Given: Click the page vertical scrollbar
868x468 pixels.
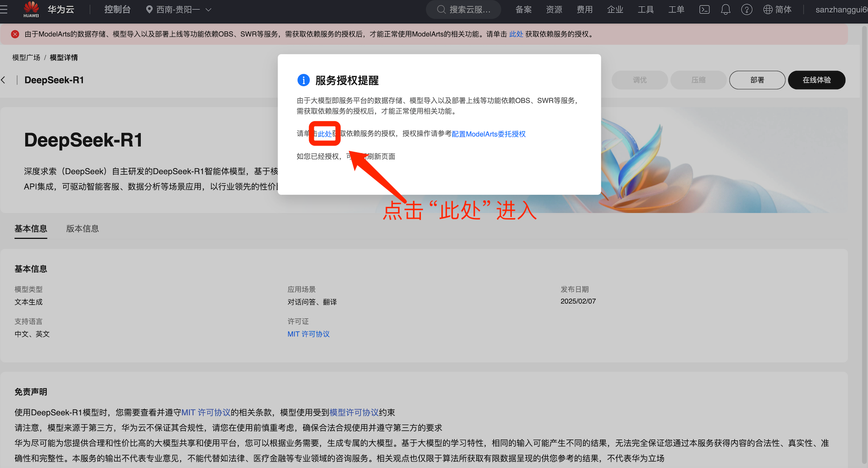Looking at the screenshot, I should point(864,245).
